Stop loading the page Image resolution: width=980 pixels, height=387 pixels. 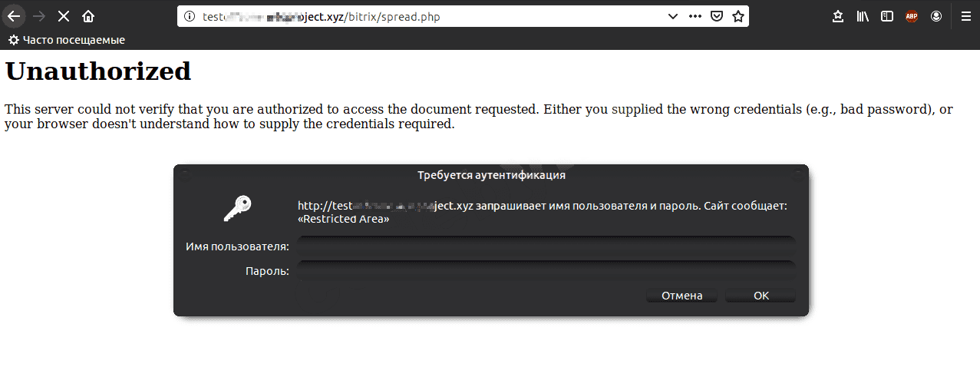tap(64, 16)
